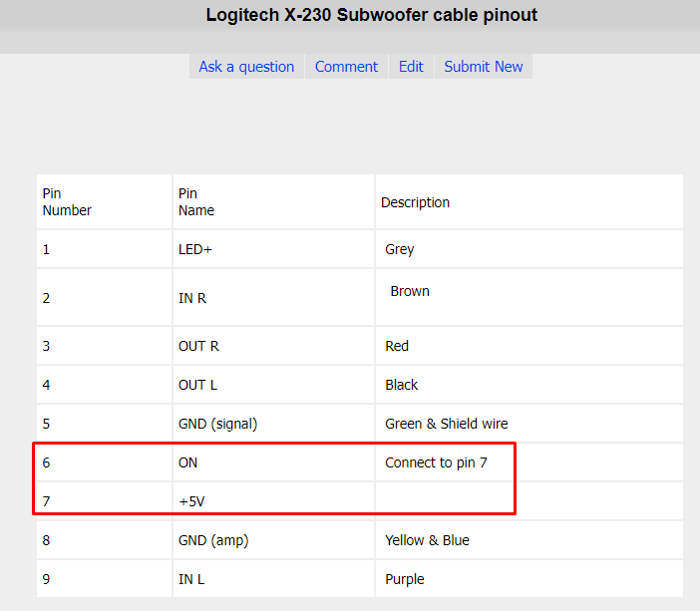Image resolution: width=700 pixels, height=611 pixels.
Task: Select the GND (amp) cell
Action: pyautogui.click(x=273, y=540)
